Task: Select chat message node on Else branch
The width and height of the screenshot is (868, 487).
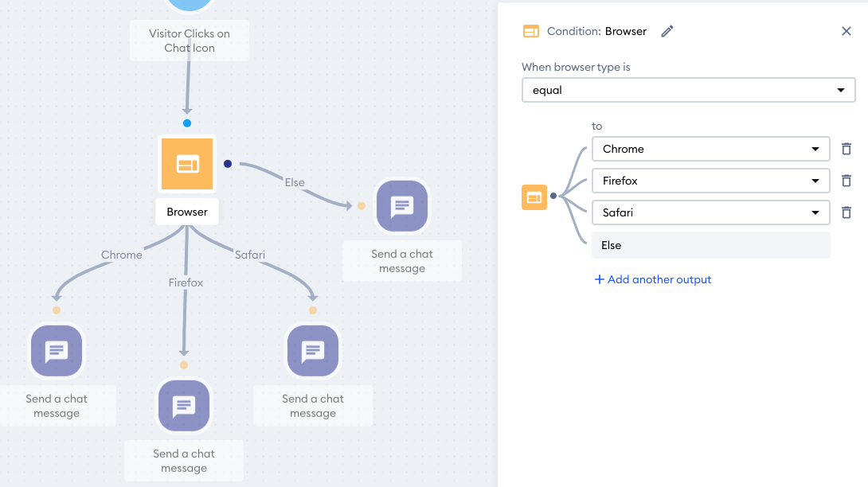Action: click(x=402, y=206)
